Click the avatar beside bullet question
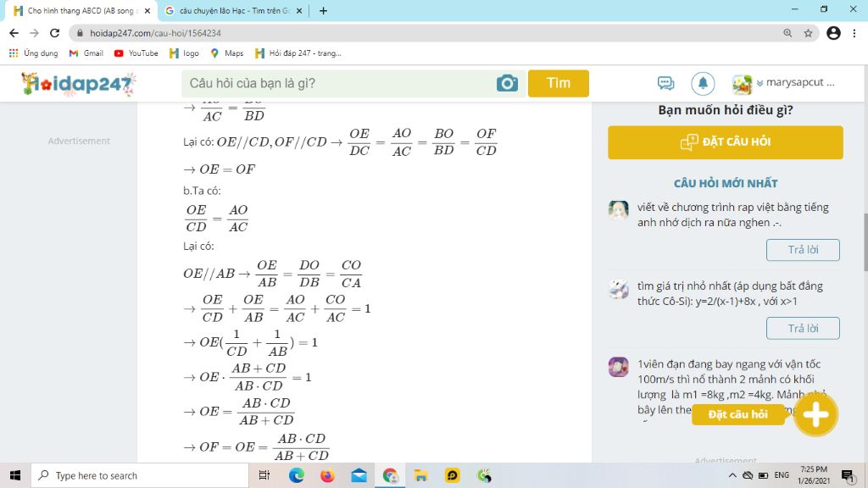Image resolution: width=868 pixels, height=488 pixels. 618,367
